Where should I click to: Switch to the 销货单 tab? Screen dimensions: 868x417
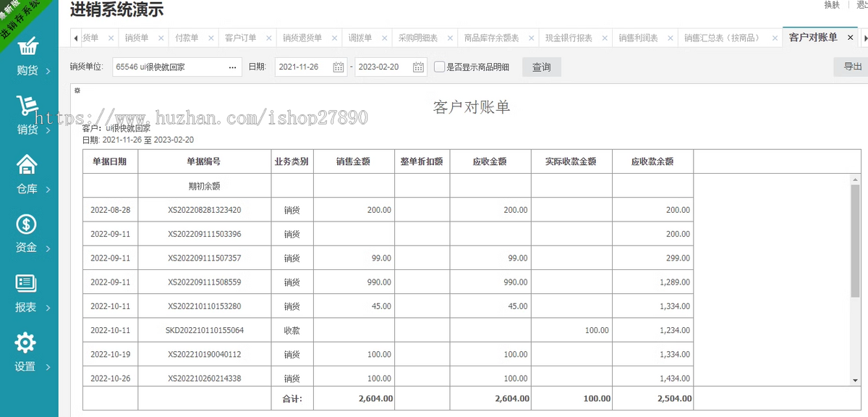[x=136, y=38]
